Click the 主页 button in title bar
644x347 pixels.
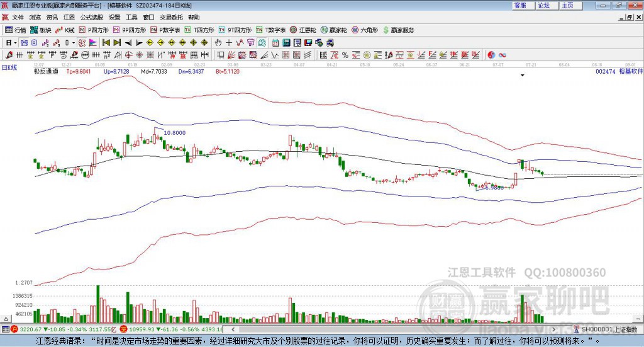pos(570,5)
